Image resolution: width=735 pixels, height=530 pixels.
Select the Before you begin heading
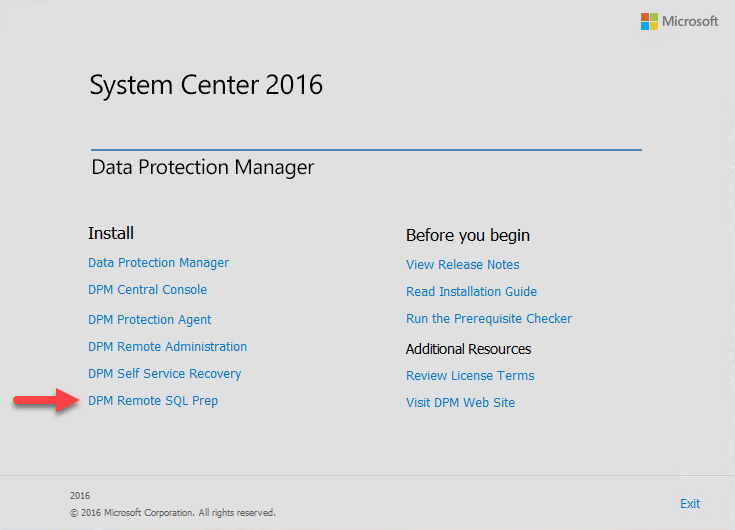click(468, 236)
